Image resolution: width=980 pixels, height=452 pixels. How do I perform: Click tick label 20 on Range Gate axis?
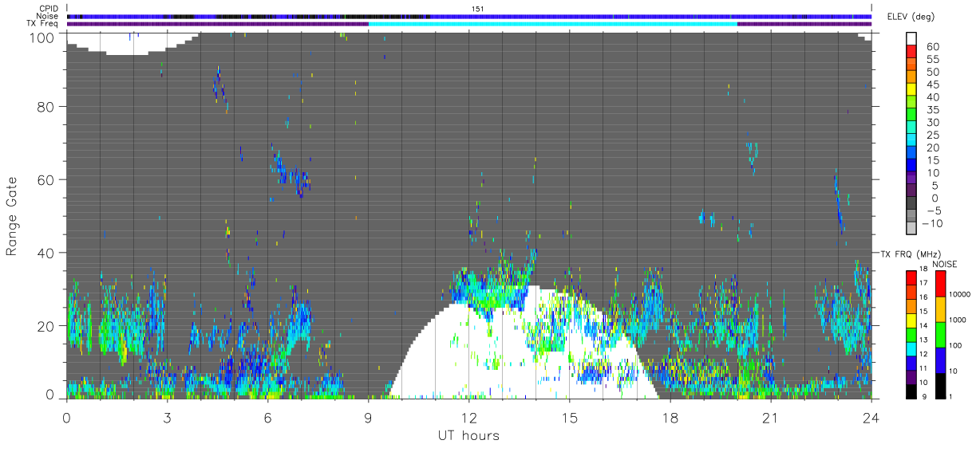pos(46,326)
